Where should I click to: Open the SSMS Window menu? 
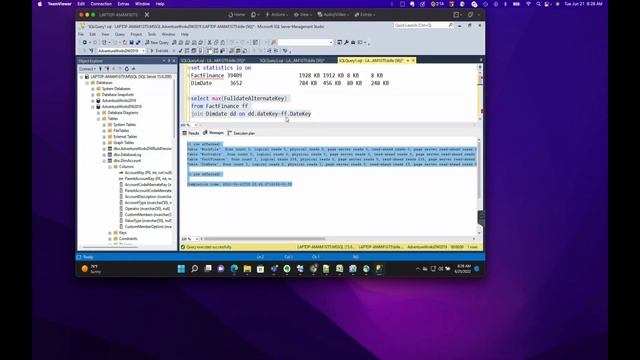click(168, 34)
